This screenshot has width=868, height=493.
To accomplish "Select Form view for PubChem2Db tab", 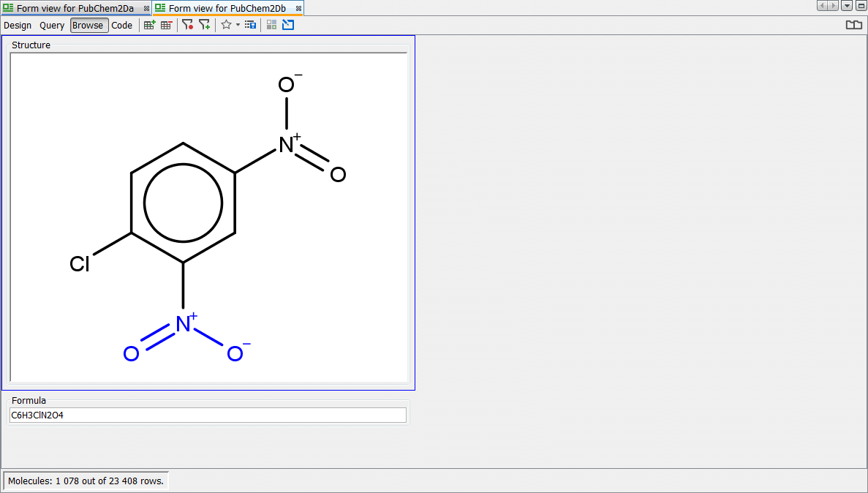I will 227,8.
